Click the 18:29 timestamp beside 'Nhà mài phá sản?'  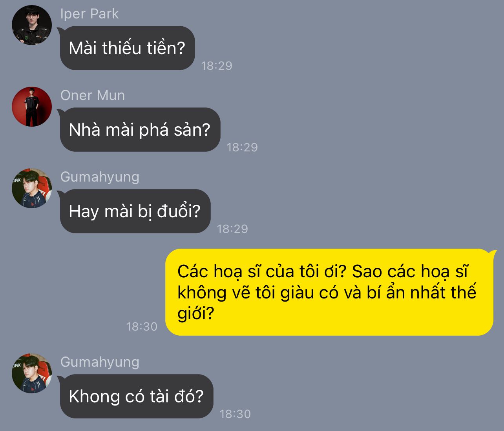(x=242, y=147)
